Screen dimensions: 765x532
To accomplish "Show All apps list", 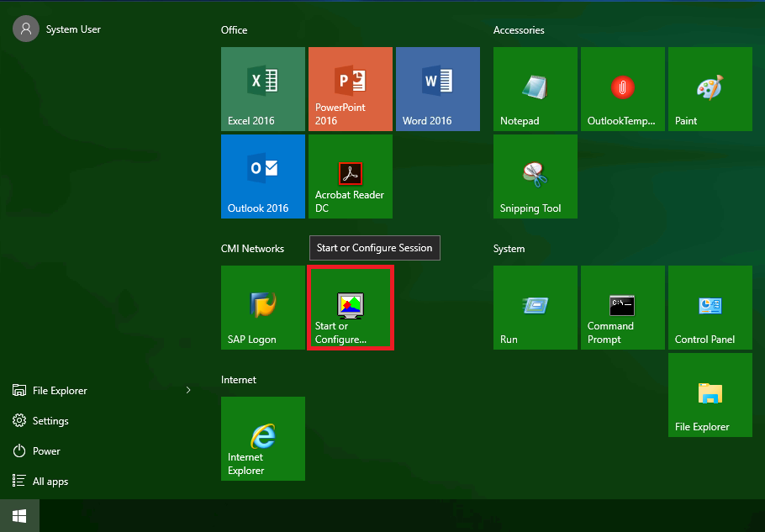I will click(40, 481).
